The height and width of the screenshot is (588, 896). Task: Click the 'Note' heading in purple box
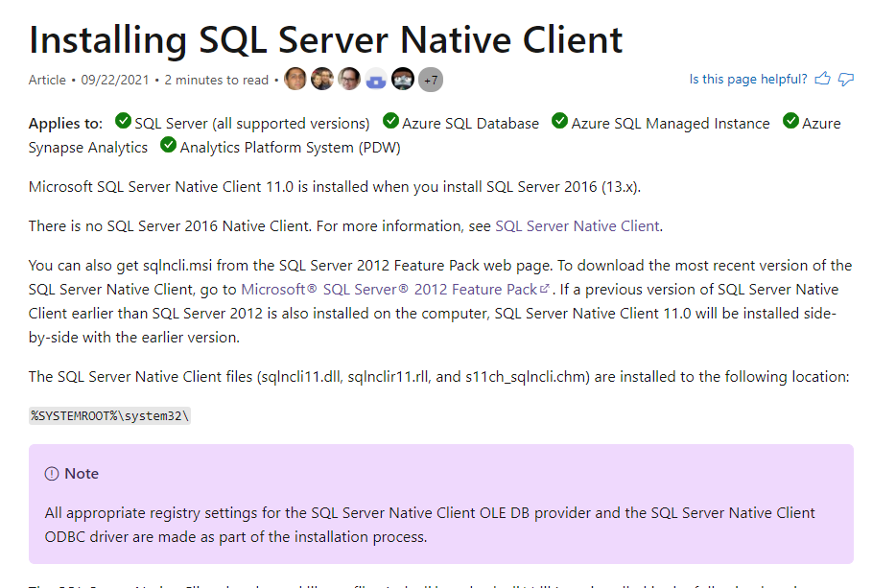[x=82, y=474]
